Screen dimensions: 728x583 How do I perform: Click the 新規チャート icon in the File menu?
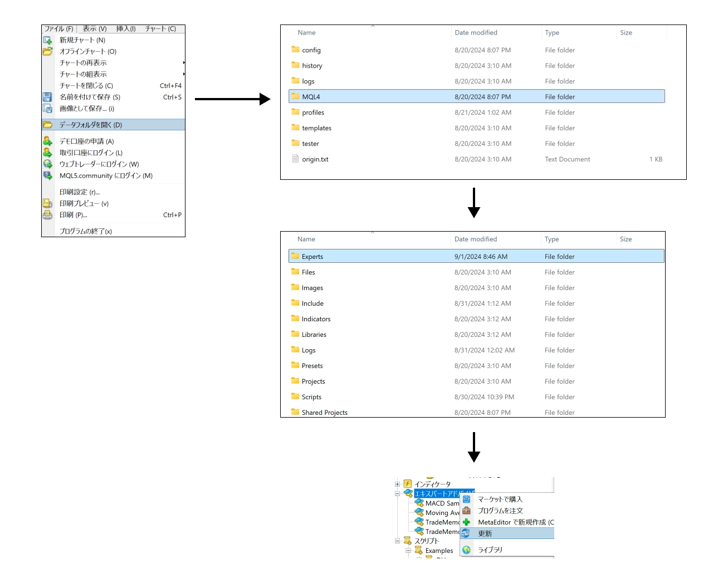47,40
